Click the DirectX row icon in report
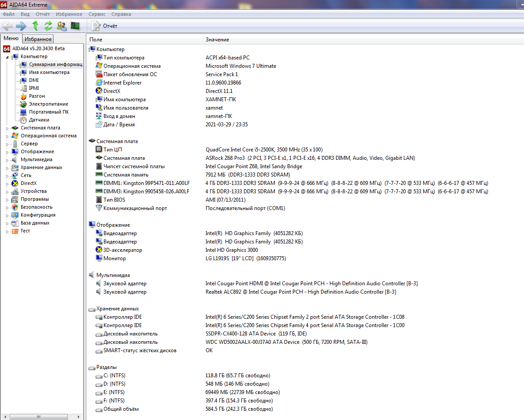 click(x=99, y=91)
